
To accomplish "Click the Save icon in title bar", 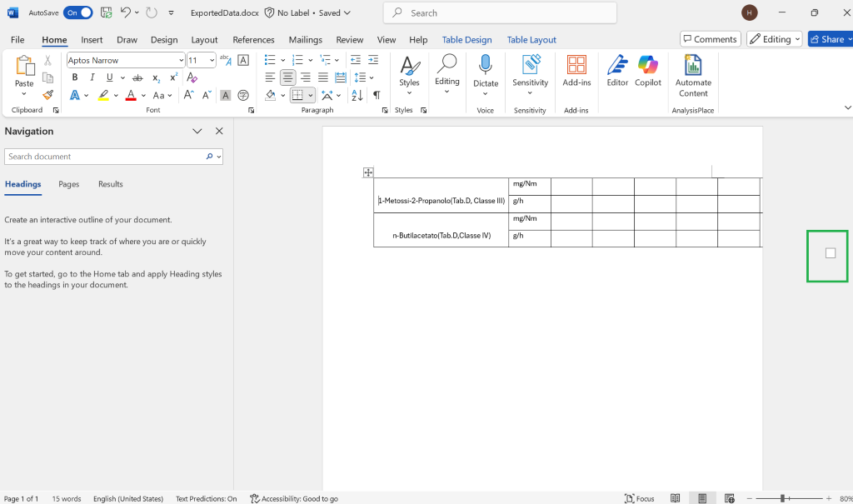I will coord(107,12).
